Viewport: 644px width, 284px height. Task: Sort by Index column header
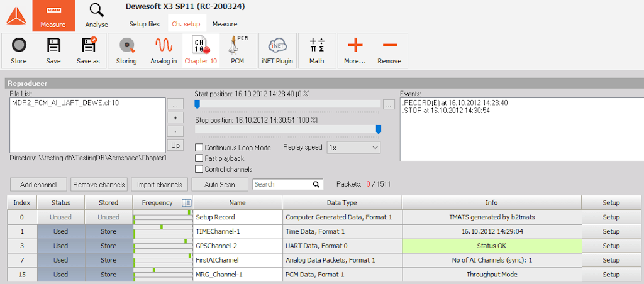click(22, 203)
